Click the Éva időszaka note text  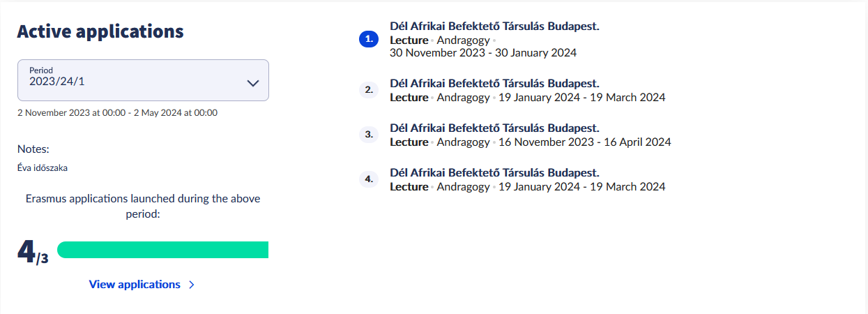point(43,167)
